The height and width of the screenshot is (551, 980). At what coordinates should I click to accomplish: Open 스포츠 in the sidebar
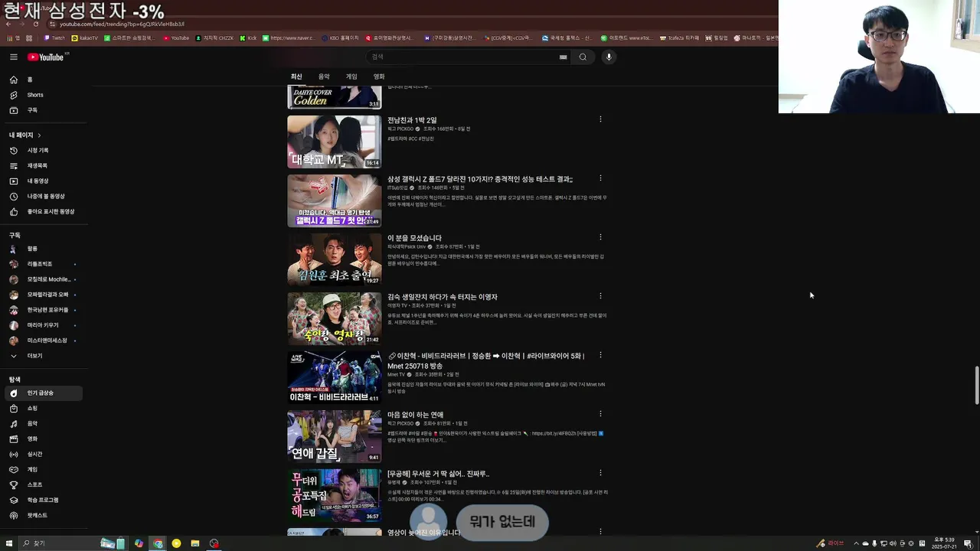coord(42,484)
